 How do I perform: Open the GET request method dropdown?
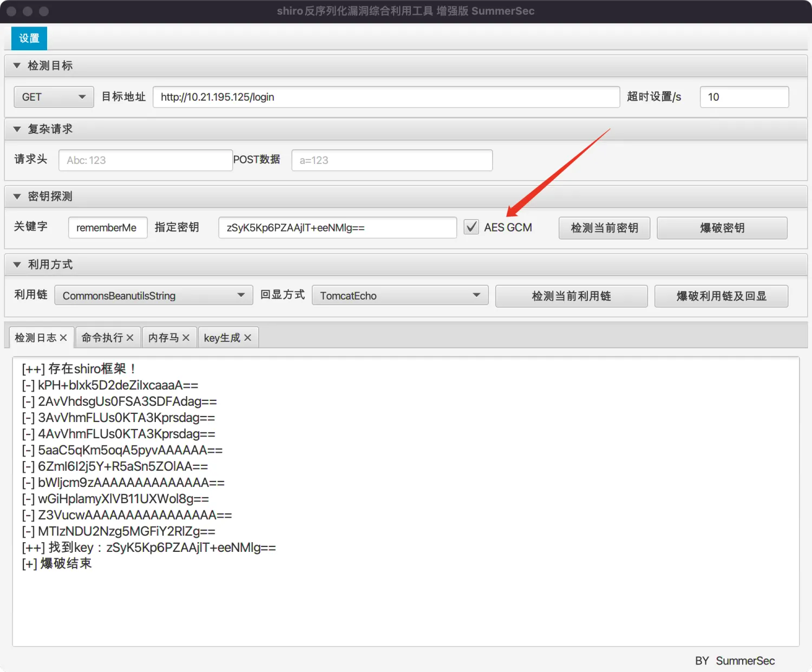click(x=54, y=97)
